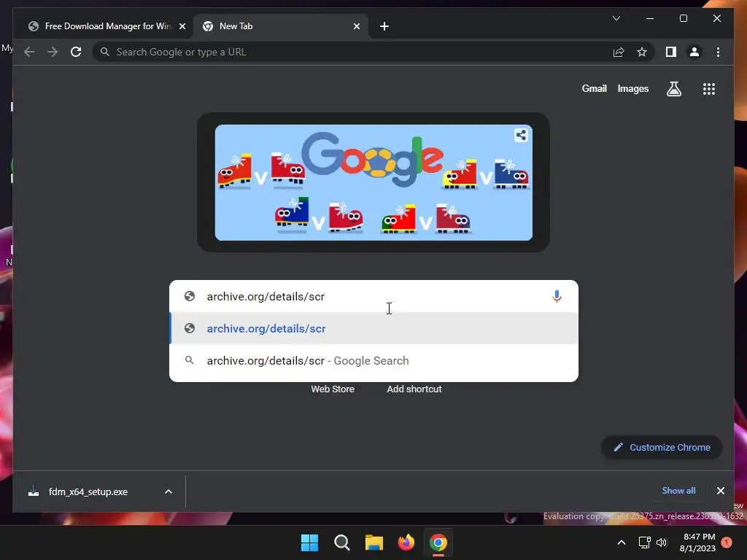The width and height of the screenshot is (747, 560).
Task: Open Gmail link
Action: 594,88
